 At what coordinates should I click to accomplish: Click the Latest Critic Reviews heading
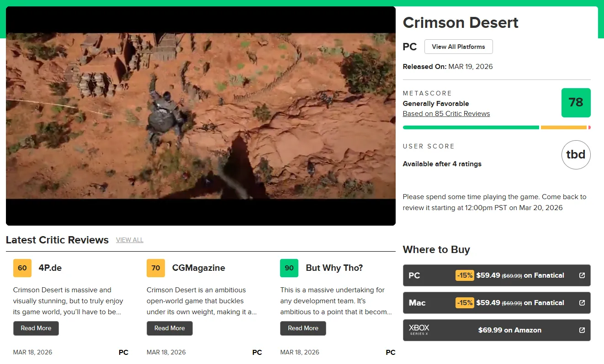click(x=57, y=240)
